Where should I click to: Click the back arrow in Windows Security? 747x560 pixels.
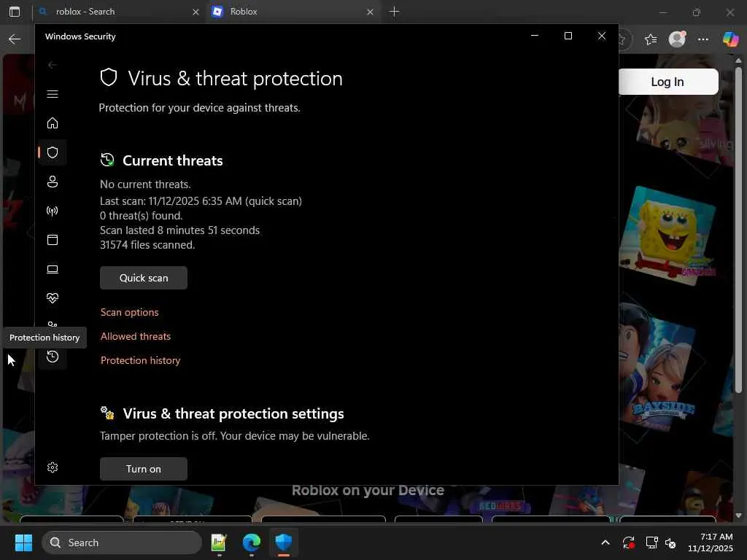[x=53, y=65]
